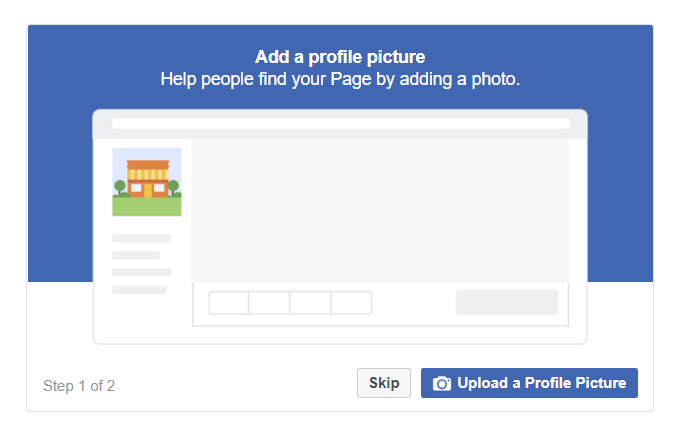Click the mockup search bar at top
680x440 pixels.
coord(340,124)
